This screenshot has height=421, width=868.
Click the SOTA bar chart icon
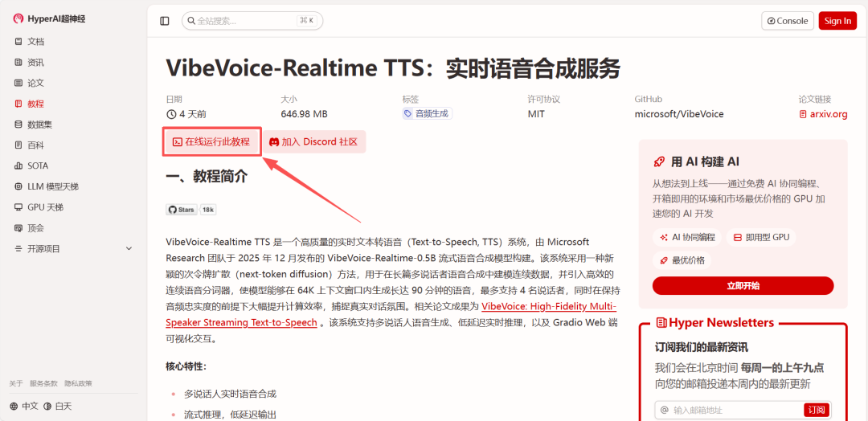tap(18, 166)
